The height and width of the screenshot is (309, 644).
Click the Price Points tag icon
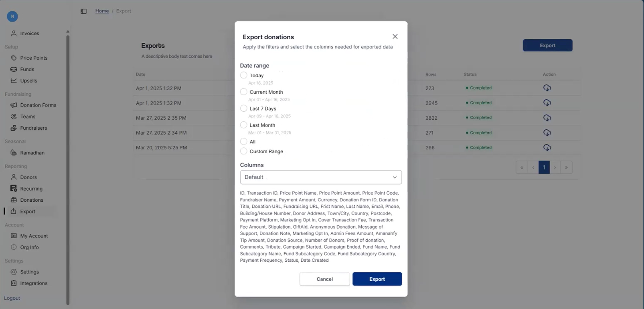click(14, 58)
